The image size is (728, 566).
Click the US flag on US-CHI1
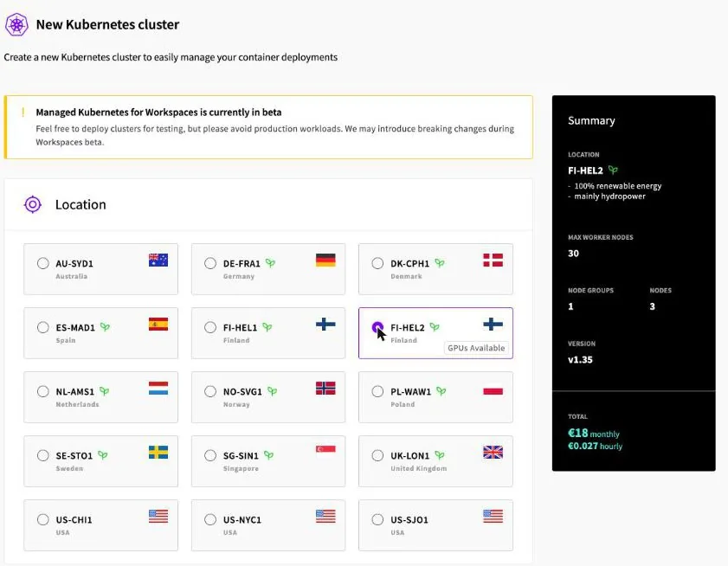click(x=158, y=517)
